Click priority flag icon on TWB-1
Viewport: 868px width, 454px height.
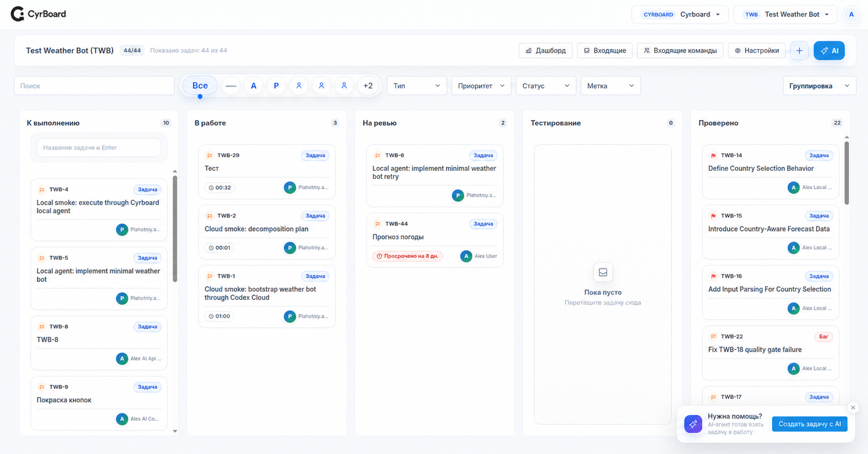(210, 276)
